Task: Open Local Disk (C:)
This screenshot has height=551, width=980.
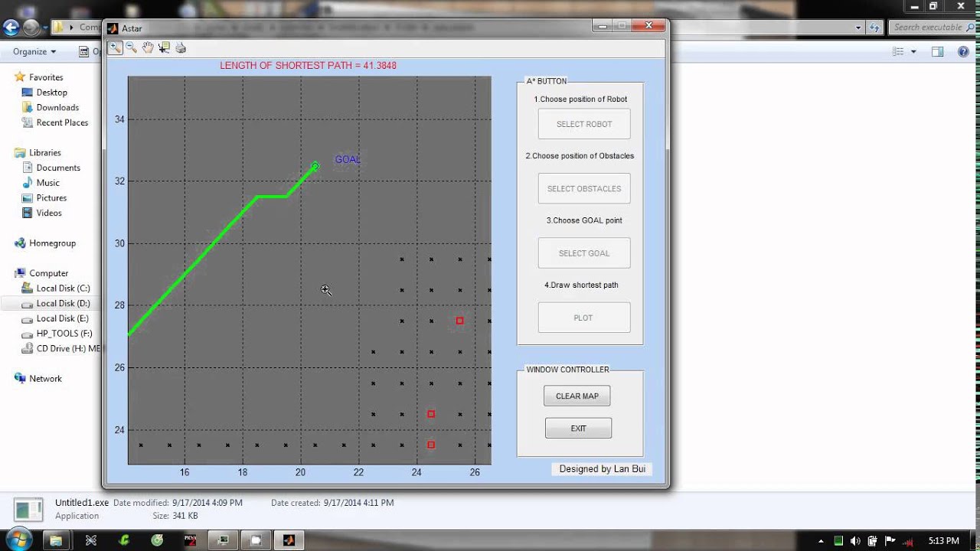Action: (63, 289)
